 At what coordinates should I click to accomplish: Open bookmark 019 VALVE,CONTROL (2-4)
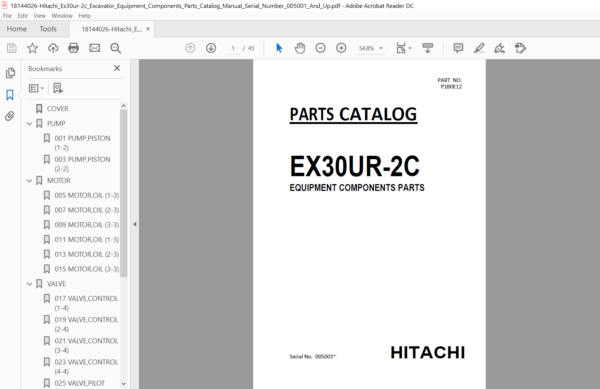click(x=86, y=324)
